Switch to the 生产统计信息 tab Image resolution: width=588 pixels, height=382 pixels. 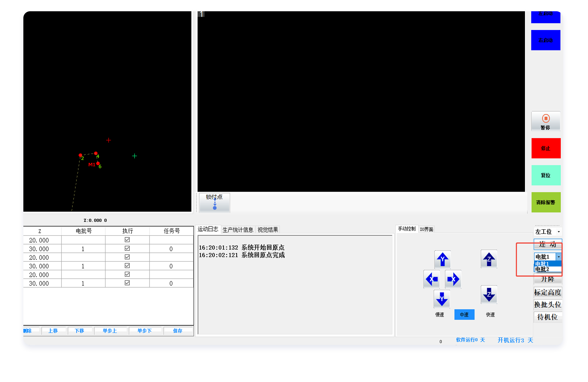tap(238, 230)
